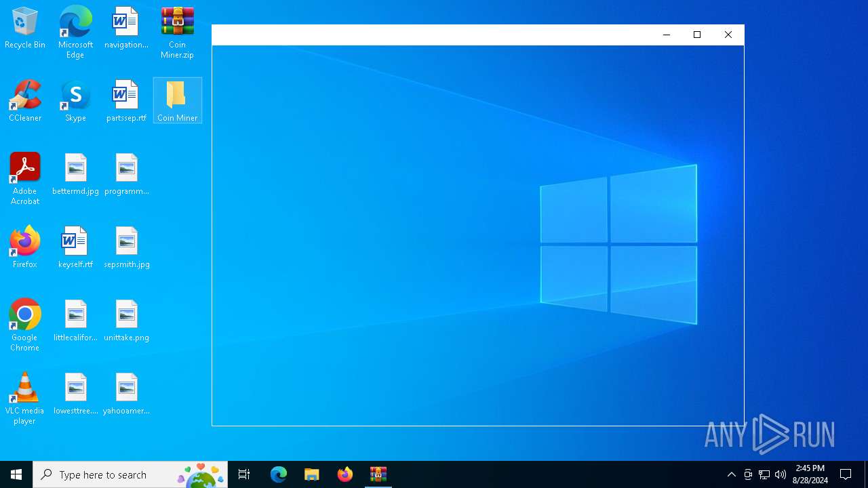This screenshot has height=488, width=868.
Task: Open the Action Center notifications
Action: tap(846, 474)
